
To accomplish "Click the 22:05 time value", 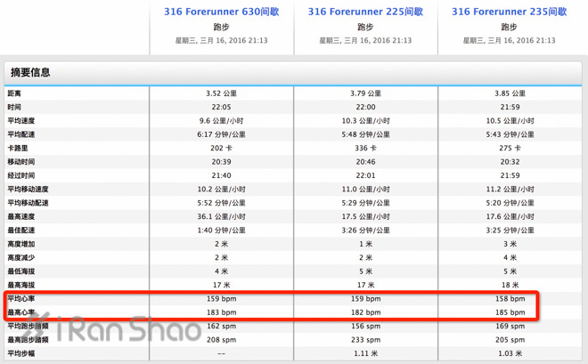I will 221,107.
